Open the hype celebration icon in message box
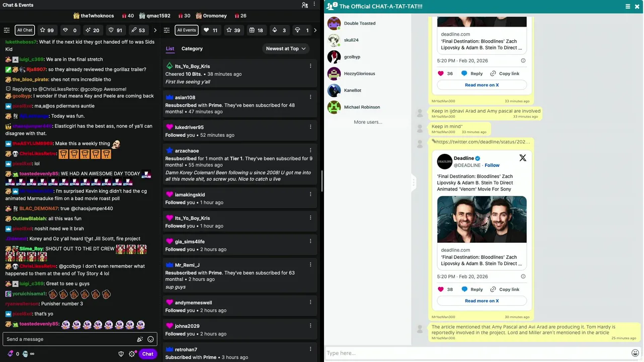This screenshot has width=644, height=362. 140,339
